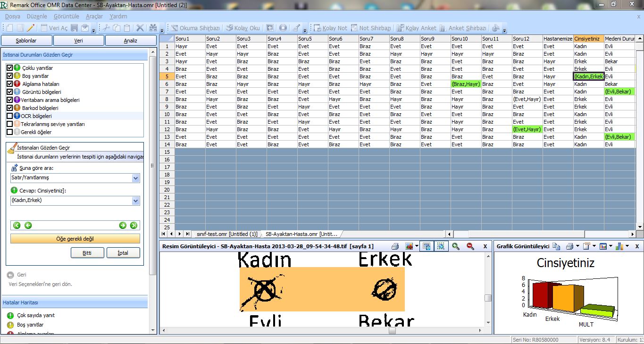Enable the Tekrarlanmış seviye yanıtları checkbox
This screenshot has height=344, width=644.
pyautogui.click(x=10, y=124)
